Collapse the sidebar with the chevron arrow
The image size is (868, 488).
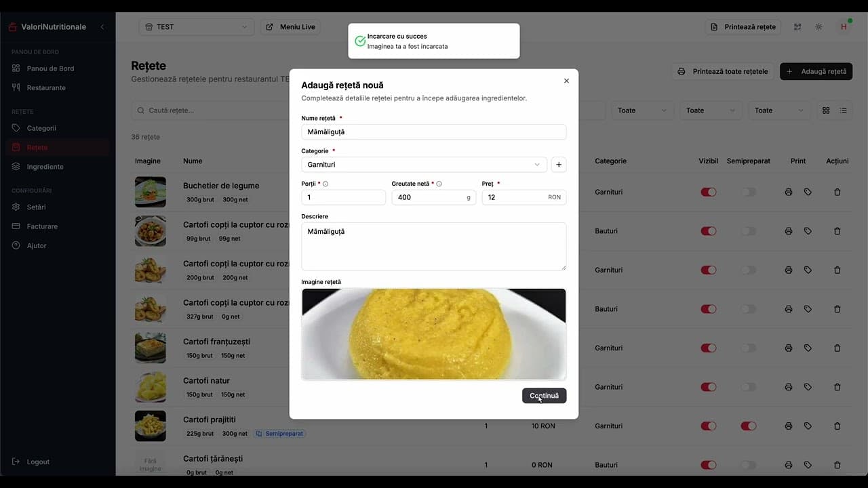[102, 27]
